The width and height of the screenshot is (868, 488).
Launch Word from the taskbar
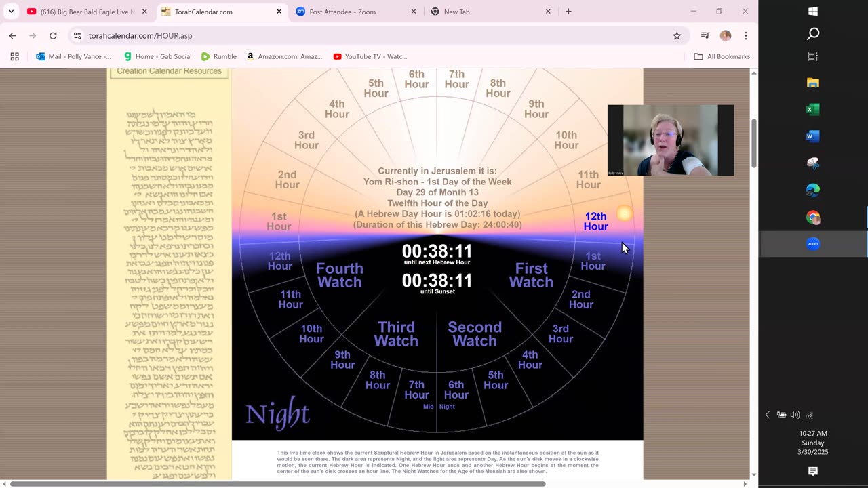(813, 136)
